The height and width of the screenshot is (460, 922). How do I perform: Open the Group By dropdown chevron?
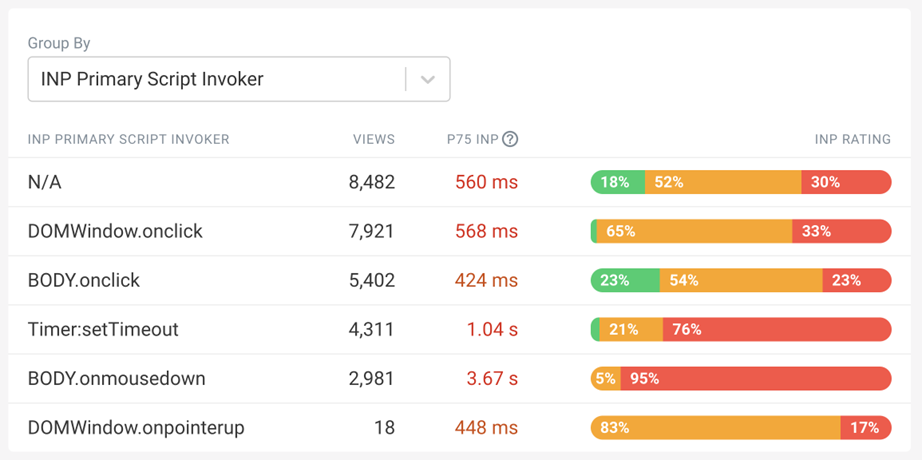428,79
